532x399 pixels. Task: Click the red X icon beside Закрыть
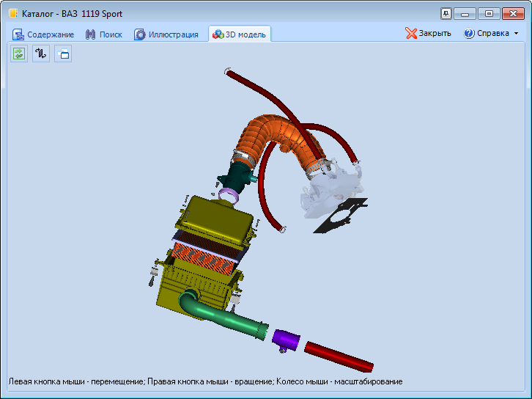(411, 34)
